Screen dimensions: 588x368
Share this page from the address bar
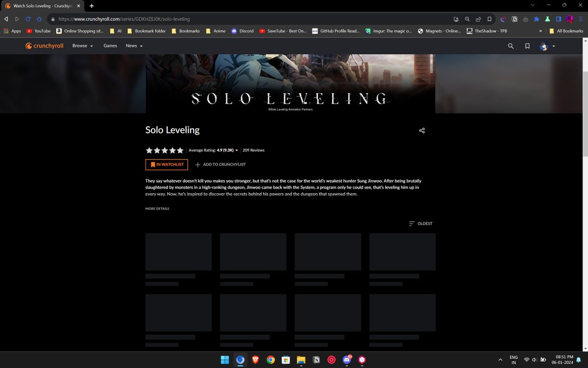point(478,19)
